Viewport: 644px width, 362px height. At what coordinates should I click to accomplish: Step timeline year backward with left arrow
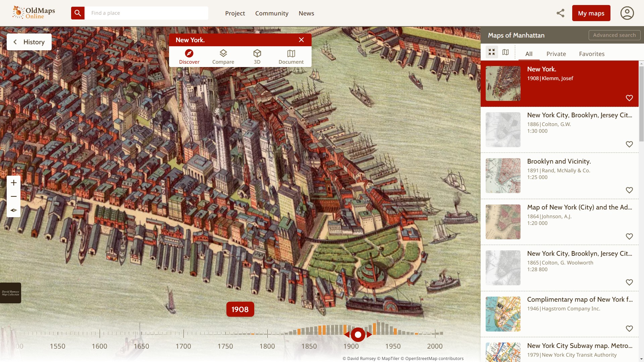(x=346, y=335)
